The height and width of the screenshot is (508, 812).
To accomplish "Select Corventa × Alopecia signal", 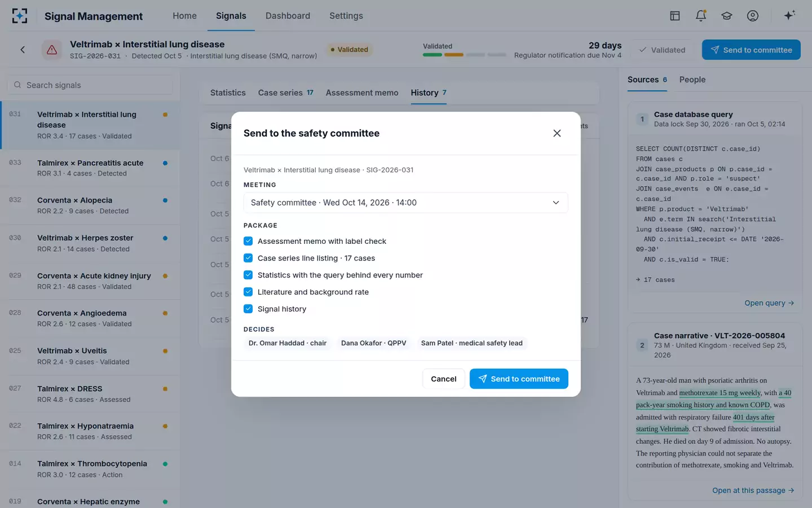I will pos(90,205).
